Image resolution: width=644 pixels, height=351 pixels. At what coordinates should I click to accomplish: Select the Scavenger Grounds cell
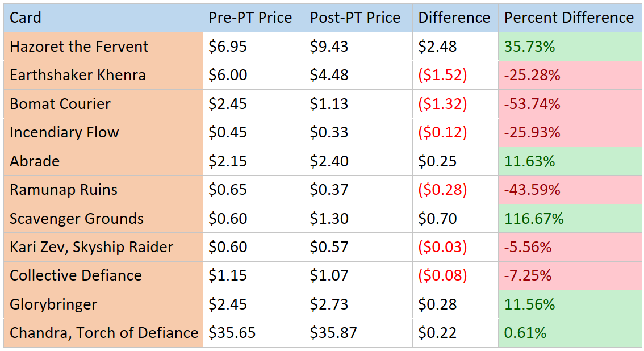click(x=103, y=219)
